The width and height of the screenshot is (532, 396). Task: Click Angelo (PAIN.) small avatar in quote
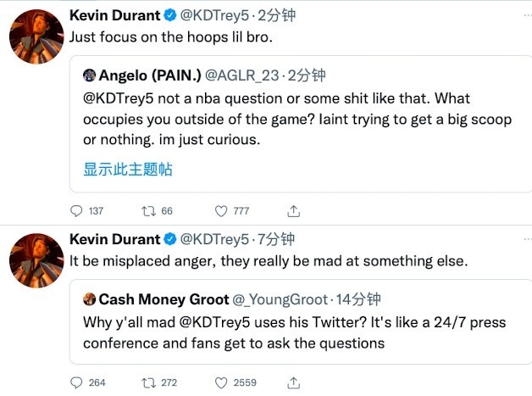(x=90, y=75)
